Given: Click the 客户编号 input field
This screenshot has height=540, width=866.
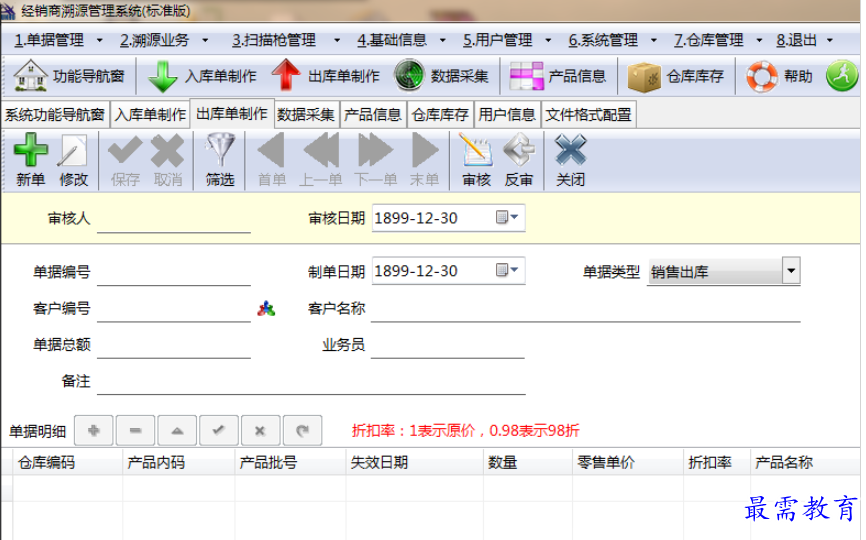Looking at the screenshot, I should click(174, 309).
